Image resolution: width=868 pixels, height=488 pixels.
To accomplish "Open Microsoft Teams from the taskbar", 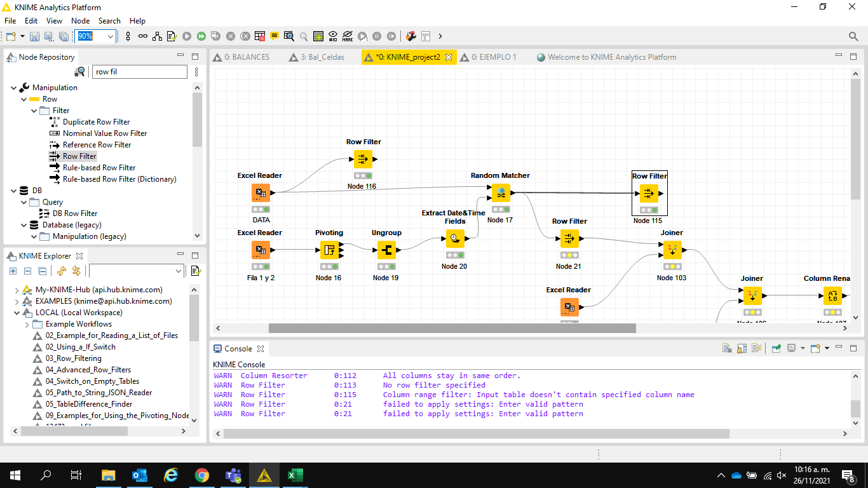I will point(233,475).
